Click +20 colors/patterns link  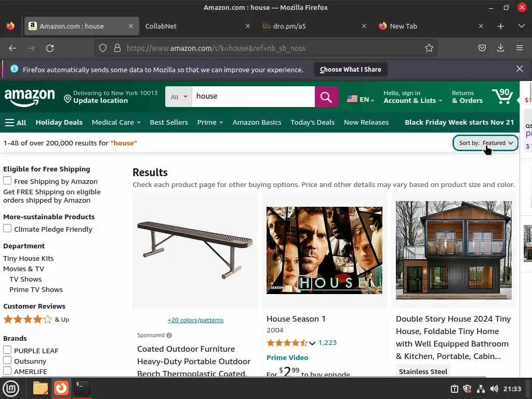pyautogui.click(x=195, y=320)
